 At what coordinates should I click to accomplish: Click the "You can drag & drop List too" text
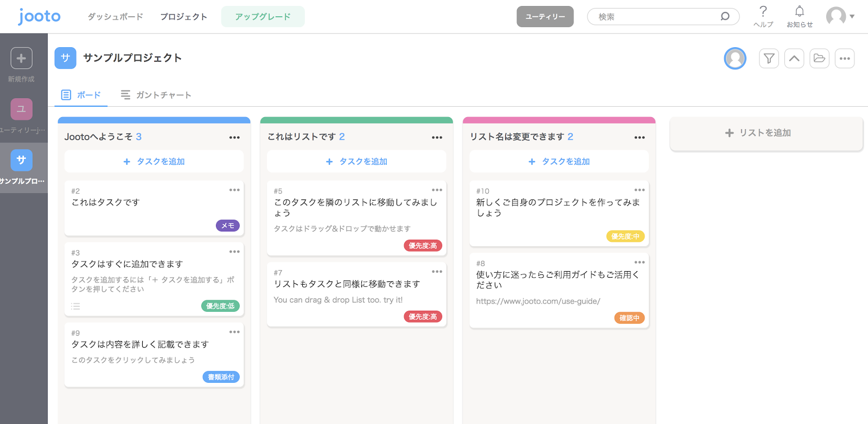coord(338,300)
